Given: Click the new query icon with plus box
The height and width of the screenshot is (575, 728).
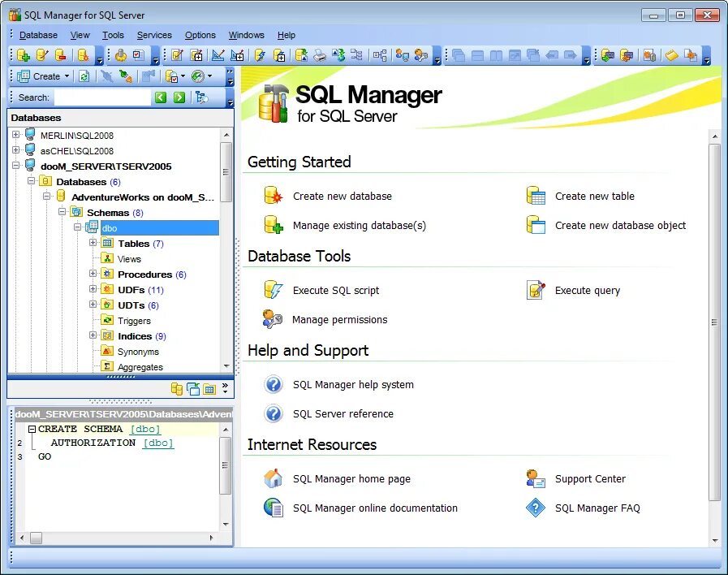Looking at the screenshot, I should [196, 55].
